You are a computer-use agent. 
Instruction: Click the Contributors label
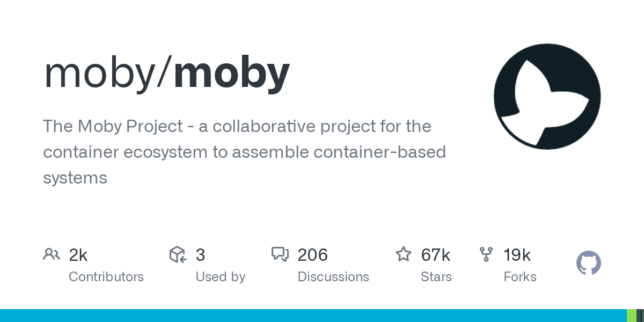pos(106,277)
